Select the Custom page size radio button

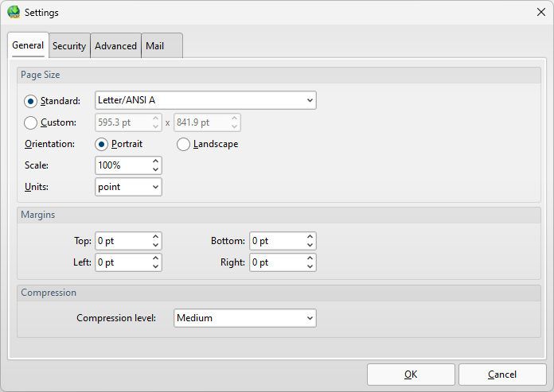[x=31, y=122]
